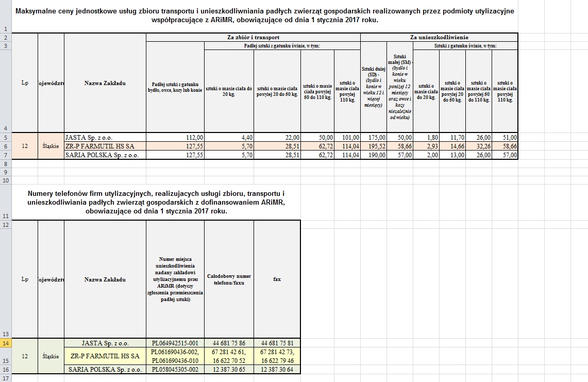Click 'Padłej sztuki z gatunku świnie, w tym:' header
The image size is (588, 382).
click(282, 46)
